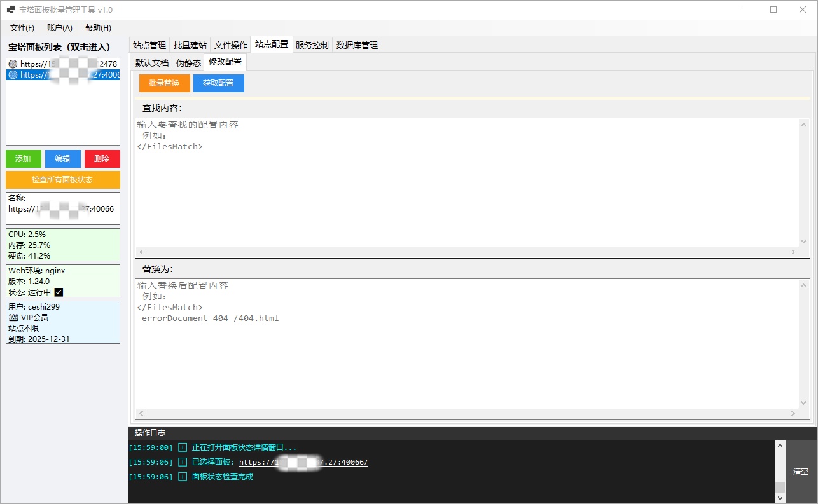Open the panel URL link in the log
The width and height of the screenshot is (818, 504).
[x=303, y=462]
